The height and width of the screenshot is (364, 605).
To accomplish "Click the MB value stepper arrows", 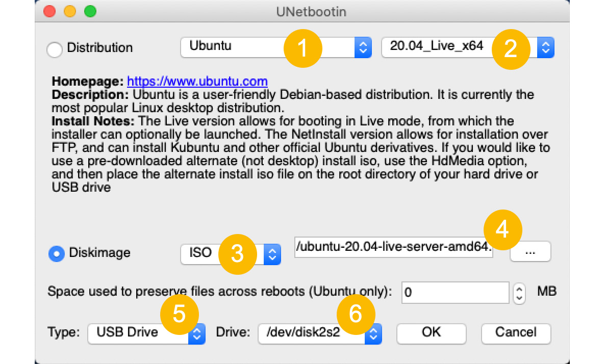I will pyautogui.click(x=519, y=294).
